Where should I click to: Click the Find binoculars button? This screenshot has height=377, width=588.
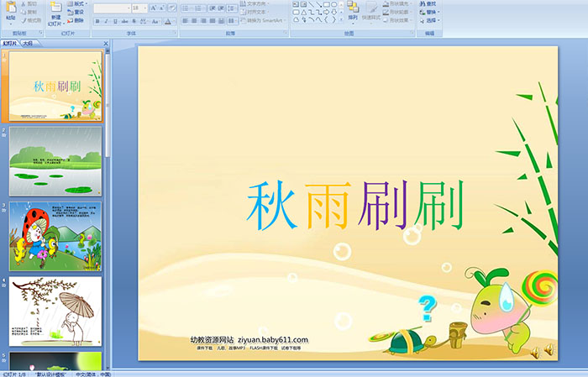[428, 3]
